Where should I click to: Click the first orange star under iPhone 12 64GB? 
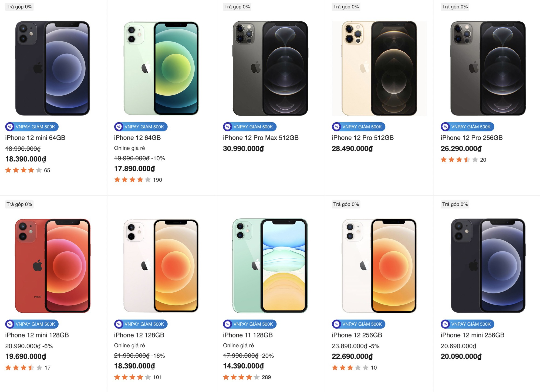tap(117, 180)
